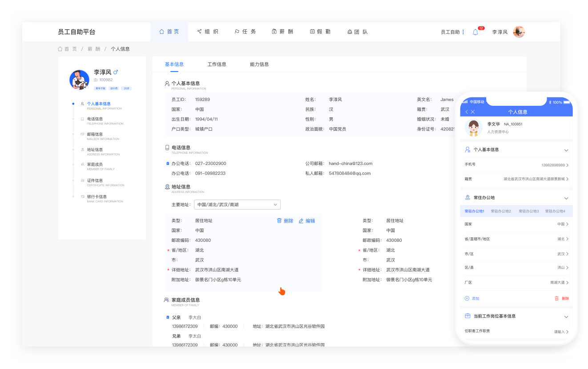Open the 假勤 navigation tab

(x=320, y=32)
